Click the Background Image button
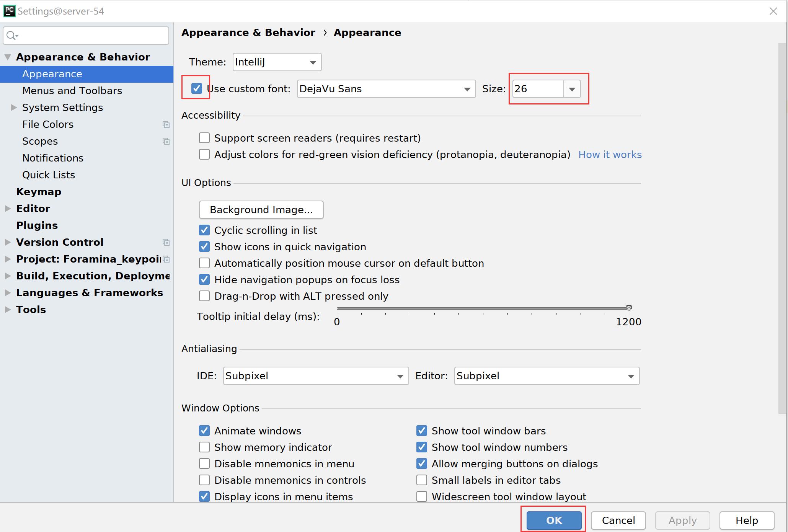This screenshot has width=788, height=532. coord(261,209)
